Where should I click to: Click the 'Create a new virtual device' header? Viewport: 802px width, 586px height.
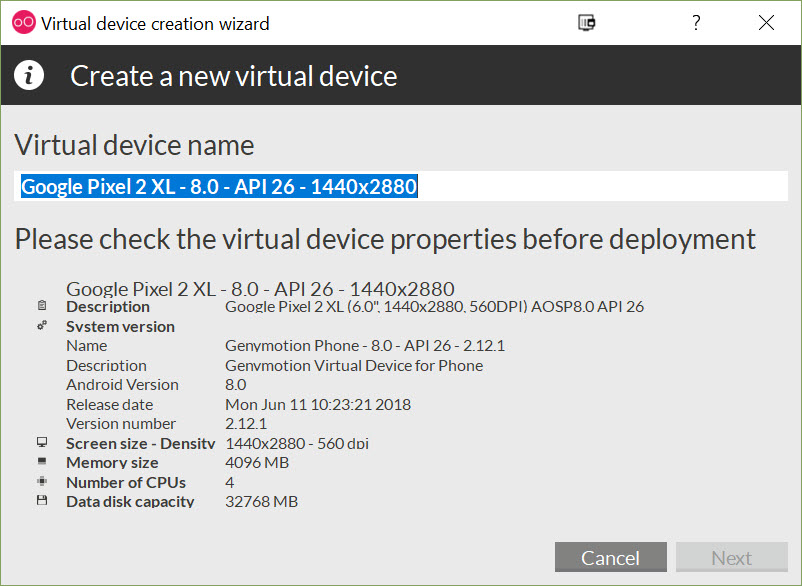pos(234,76)
